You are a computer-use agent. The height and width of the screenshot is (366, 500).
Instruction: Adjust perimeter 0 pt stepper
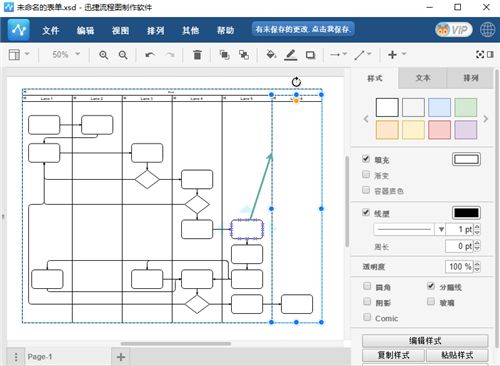477,246
